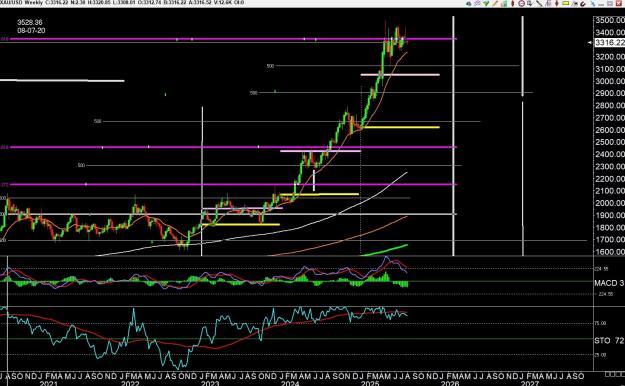Click the 2023 year label on the time axis
Screen dimensions: 625x386
[210, 383]
